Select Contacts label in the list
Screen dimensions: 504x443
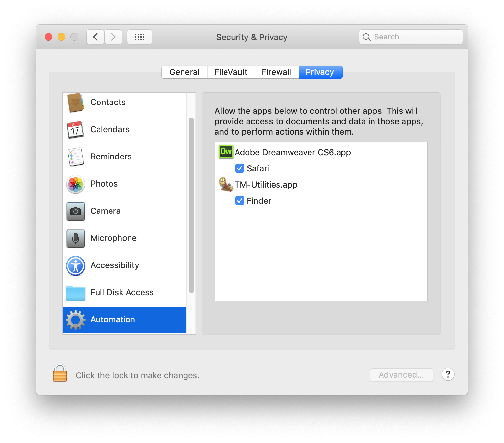coord(108,102)
